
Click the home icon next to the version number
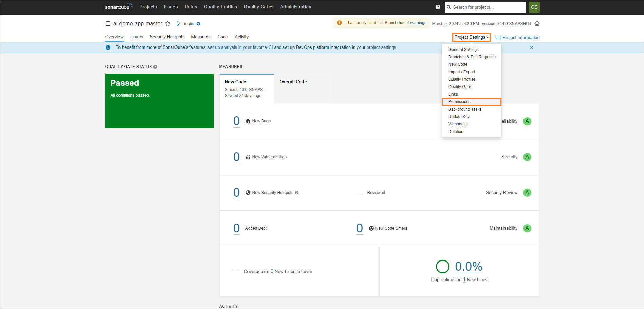[537, 23]
